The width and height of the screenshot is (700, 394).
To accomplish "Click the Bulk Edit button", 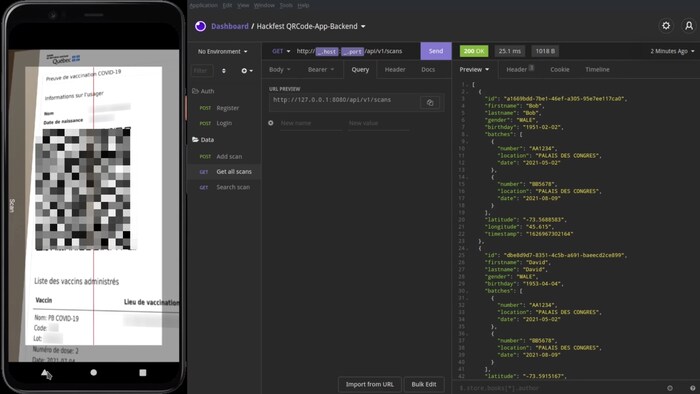I will (x=424, y=384).
